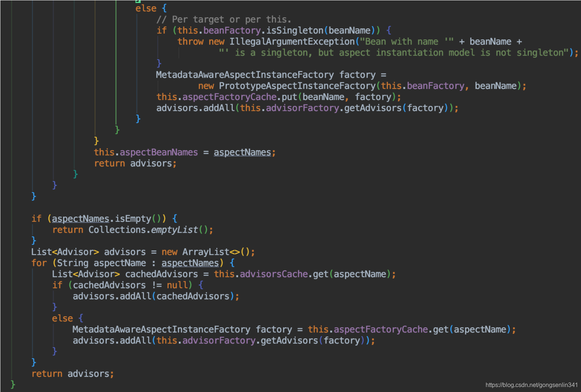Click the 'throw' keyword
The height and width of the screenshot is (392, 581).
tap(190, 42)
